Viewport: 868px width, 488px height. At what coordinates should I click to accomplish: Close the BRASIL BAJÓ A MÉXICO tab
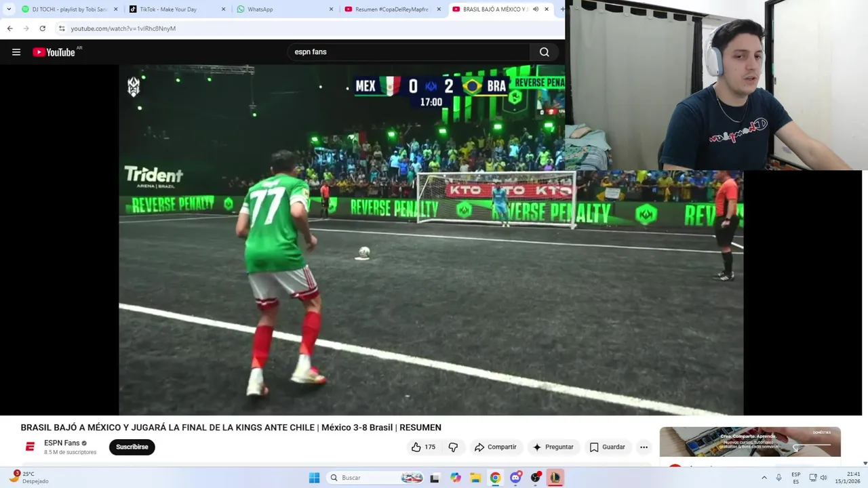pyautogui.click(x=547, y=9)
